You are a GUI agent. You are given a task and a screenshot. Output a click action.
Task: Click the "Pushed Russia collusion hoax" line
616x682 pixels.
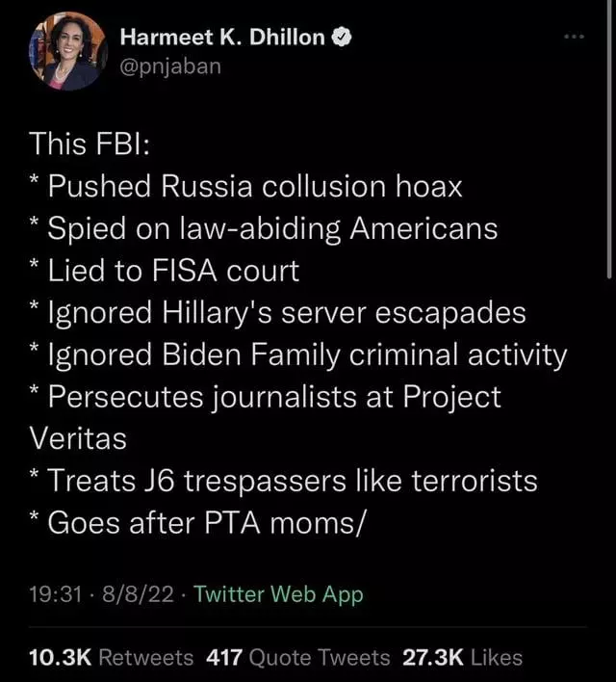click(x=245, y=186)
